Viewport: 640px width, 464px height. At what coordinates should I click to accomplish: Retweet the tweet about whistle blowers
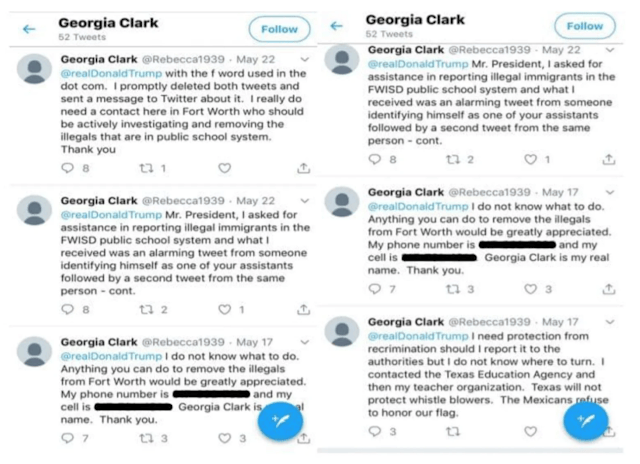click(x=453, y=432)
